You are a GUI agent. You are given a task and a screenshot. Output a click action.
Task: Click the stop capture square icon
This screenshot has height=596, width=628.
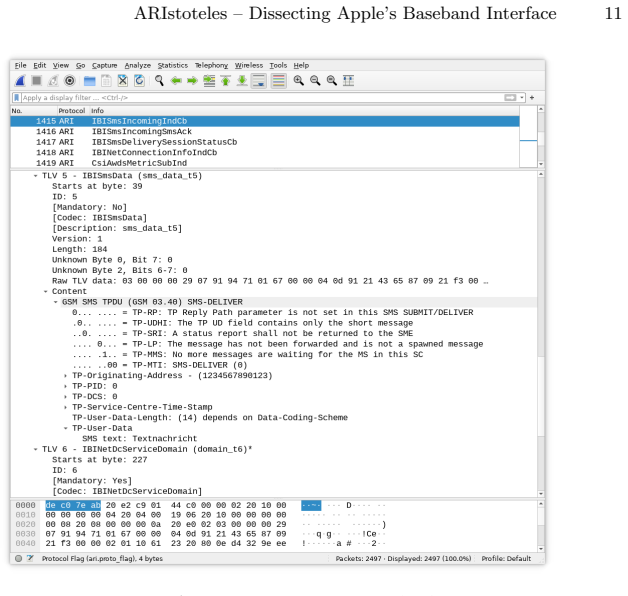[37, 81]
